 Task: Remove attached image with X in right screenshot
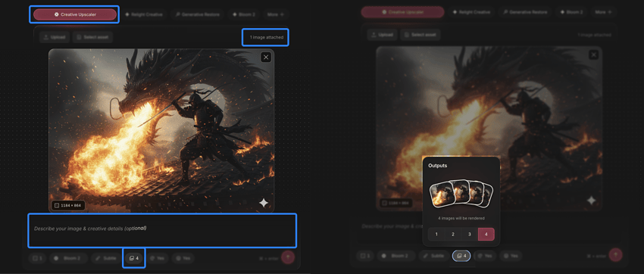593,54
